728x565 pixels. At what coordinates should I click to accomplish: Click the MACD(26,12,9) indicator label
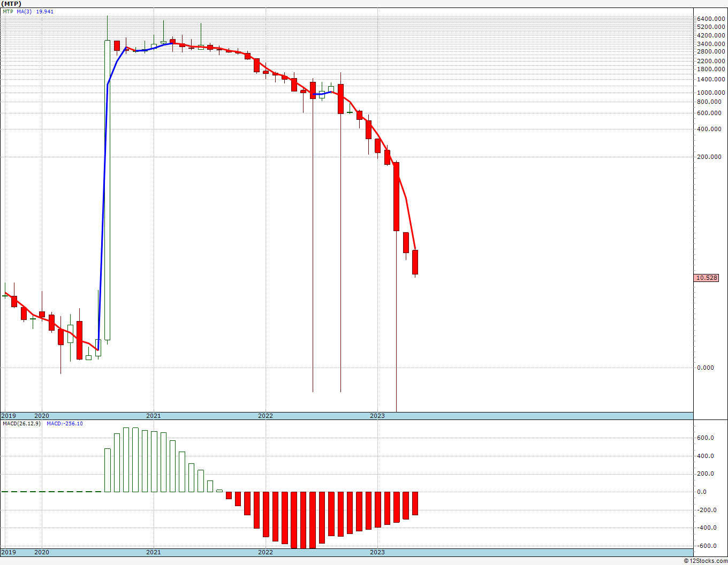tap(21, 424)
